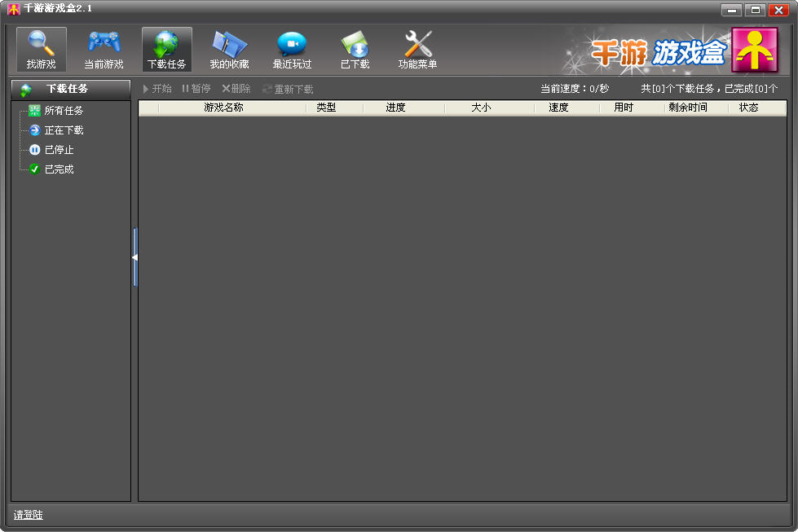798x532 pixels.
Task: Select 正在下载 in the task tree
Action: click(64, 130)
